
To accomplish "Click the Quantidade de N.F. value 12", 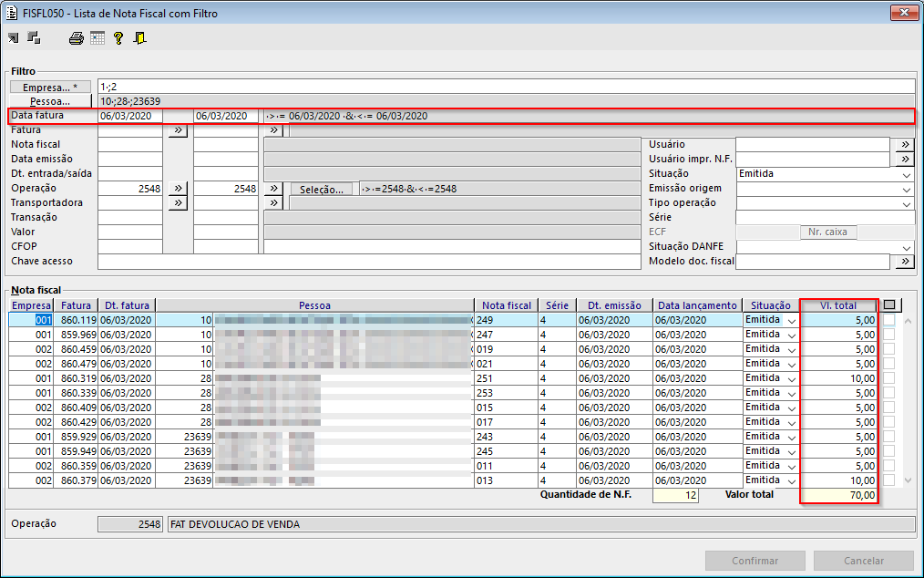I will (675, 495).
